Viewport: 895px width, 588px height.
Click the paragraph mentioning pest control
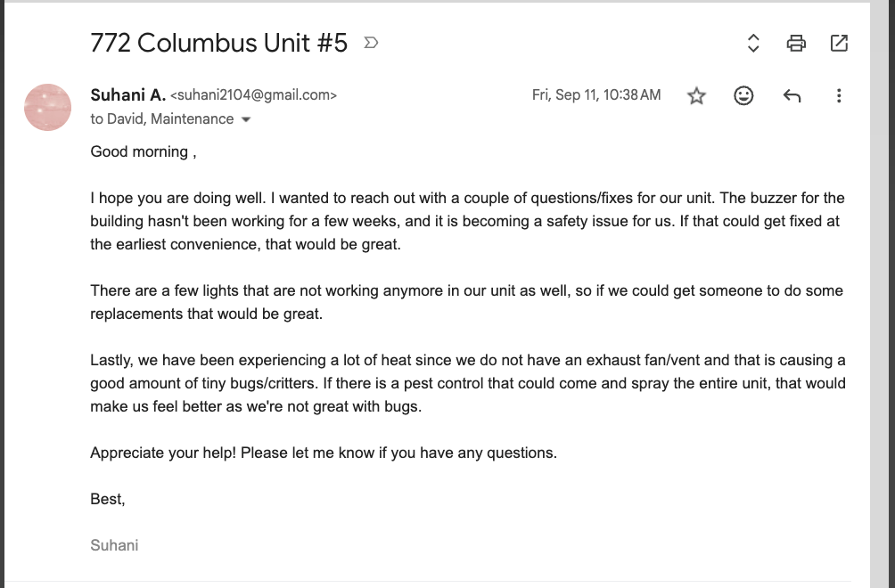[x=467, y=383]
